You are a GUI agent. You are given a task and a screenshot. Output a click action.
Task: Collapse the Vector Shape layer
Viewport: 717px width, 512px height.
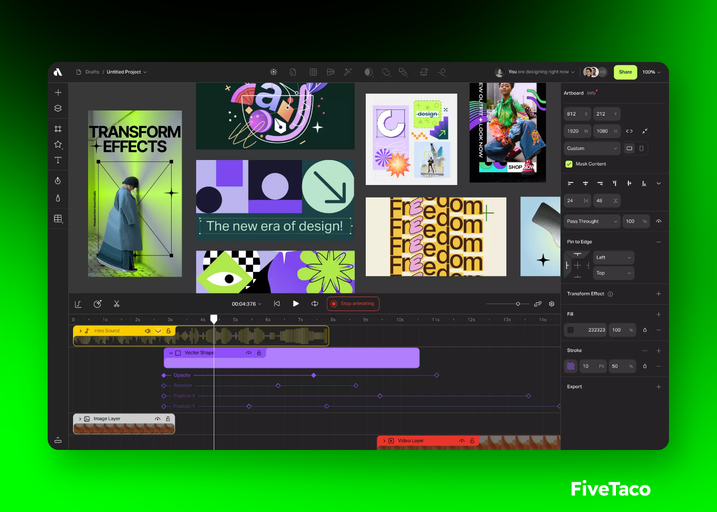(171, 353)
